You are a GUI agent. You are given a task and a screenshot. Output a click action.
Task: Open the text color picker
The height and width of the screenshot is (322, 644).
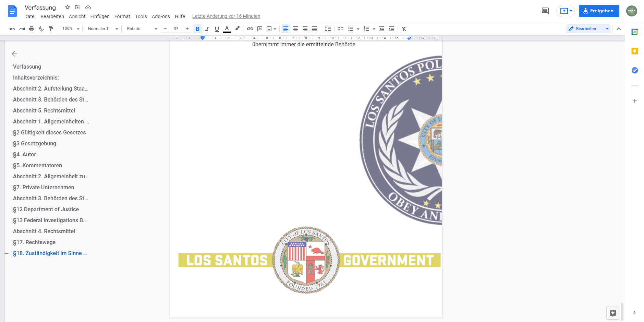click(x=227, y=29)
